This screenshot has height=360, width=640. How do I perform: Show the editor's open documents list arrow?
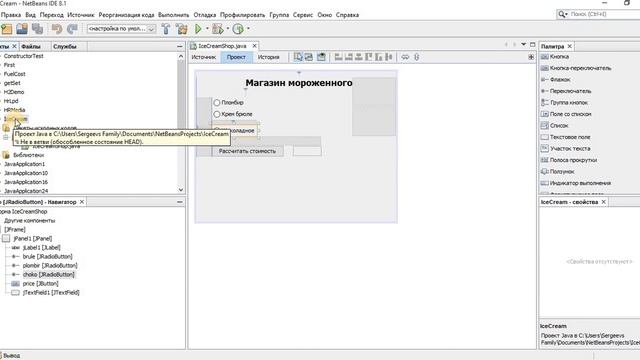pos(523,44)
